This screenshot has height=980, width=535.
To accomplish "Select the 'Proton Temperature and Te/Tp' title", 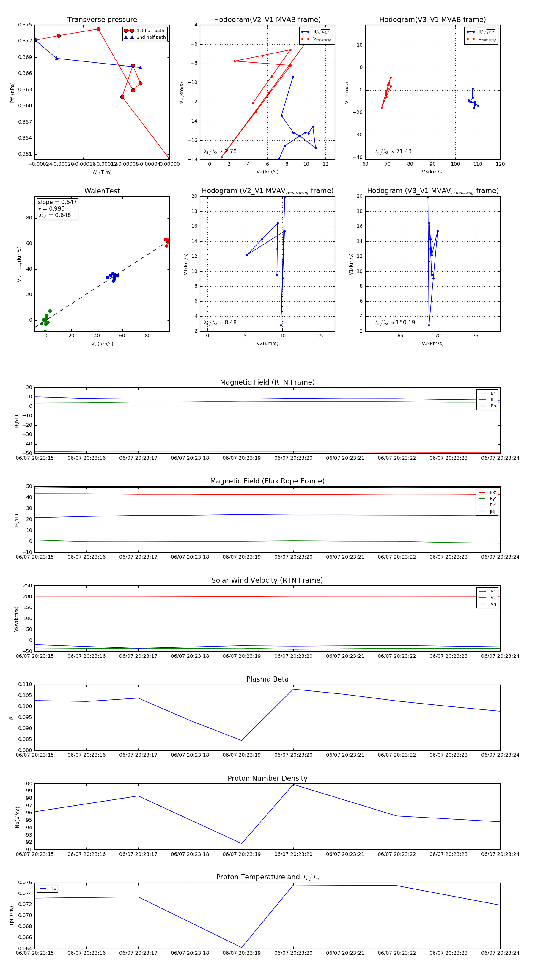I will point(267,877).
